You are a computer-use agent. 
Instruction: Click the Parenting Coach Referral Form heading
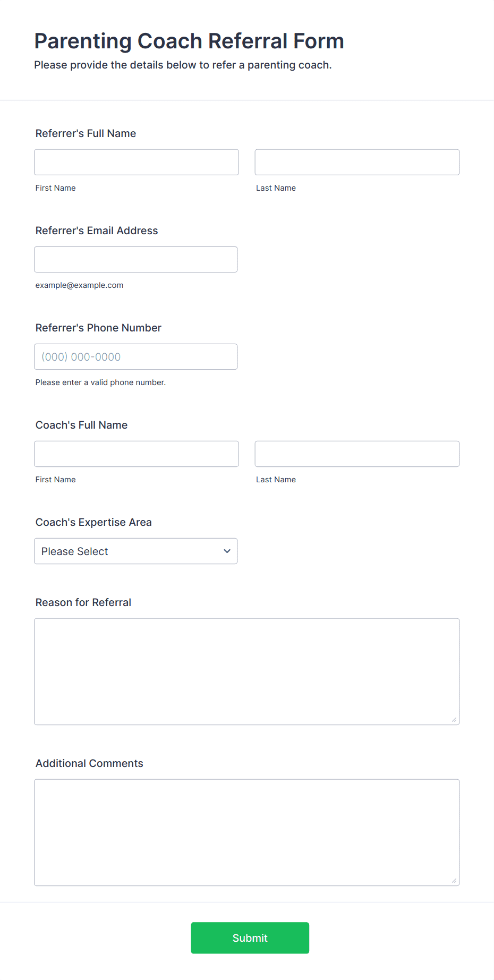click(x=189, y=41)
